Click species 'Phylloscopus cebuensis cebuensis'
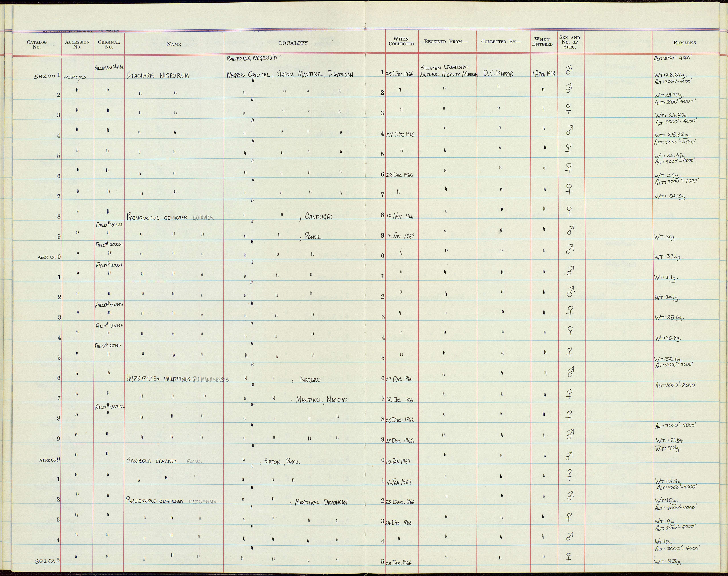The width and height of the screenshot is (728, 576). pyautogui.click(x=171, y=501)
